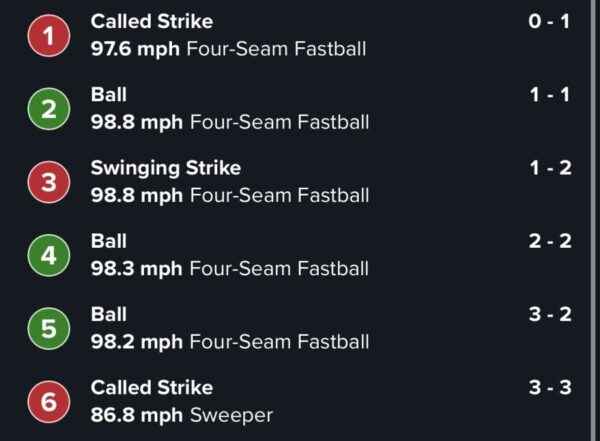Viewport: 600px width, 441px height.
Task: Click the 3 - 3 final count
Action: click(549, 386)
